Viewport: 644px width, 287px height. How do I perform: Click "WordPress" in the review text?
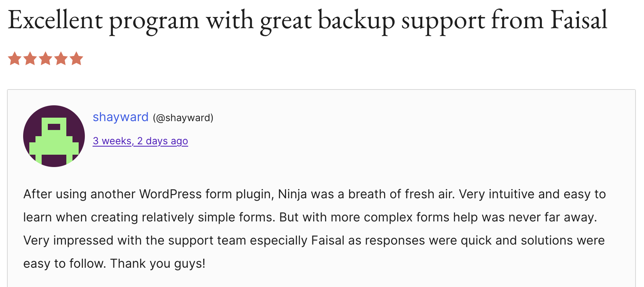click(170, 194)
